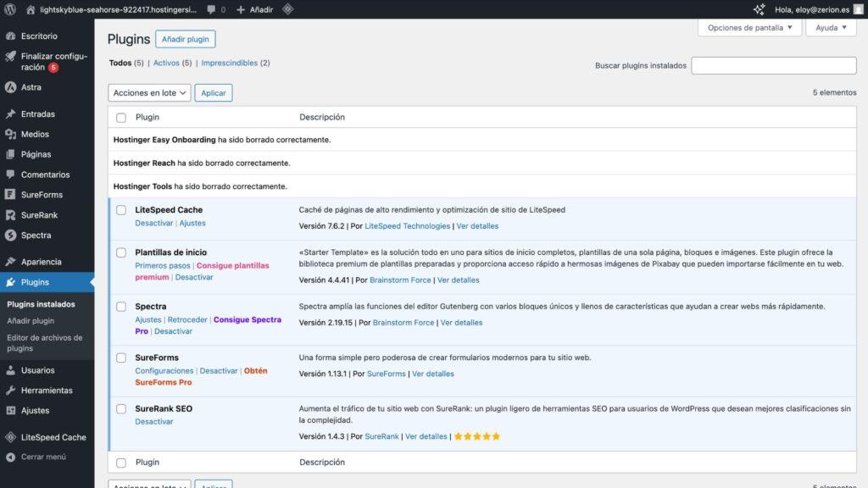Tick the select-all plugins checkbox
Screen dimensions: 868x488
[x=121, y=116]
